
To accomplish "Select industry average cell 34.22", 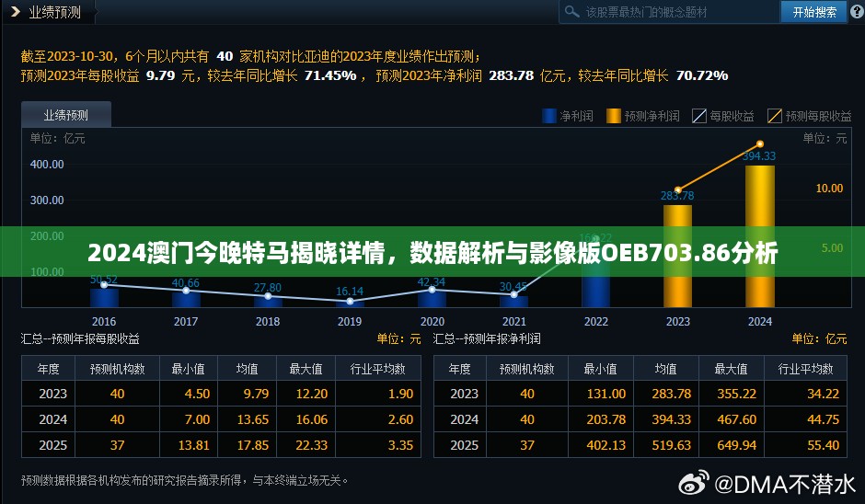I will (x=823, y=394).
